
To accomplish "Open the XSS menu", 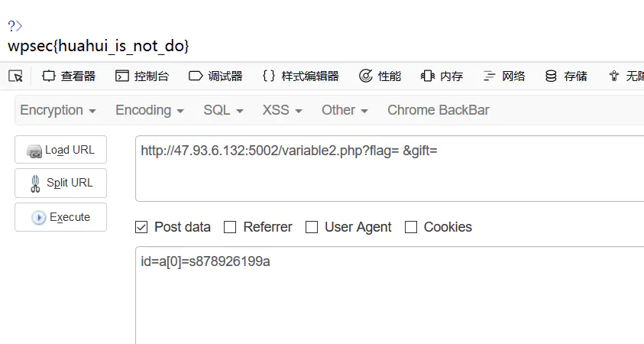I will click(283, 110).
